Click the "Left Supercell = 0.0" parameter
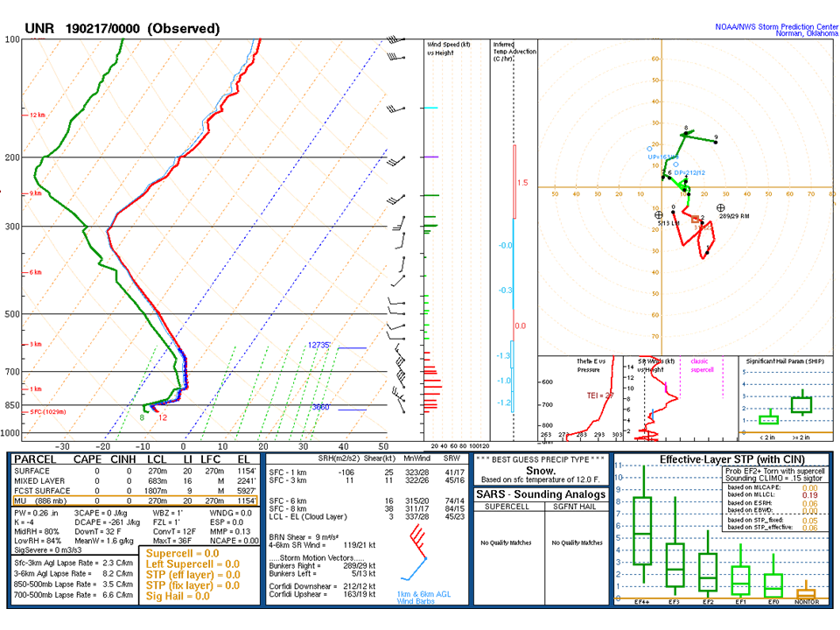Screen dimensions: 840x630 (x=192, y=564)
